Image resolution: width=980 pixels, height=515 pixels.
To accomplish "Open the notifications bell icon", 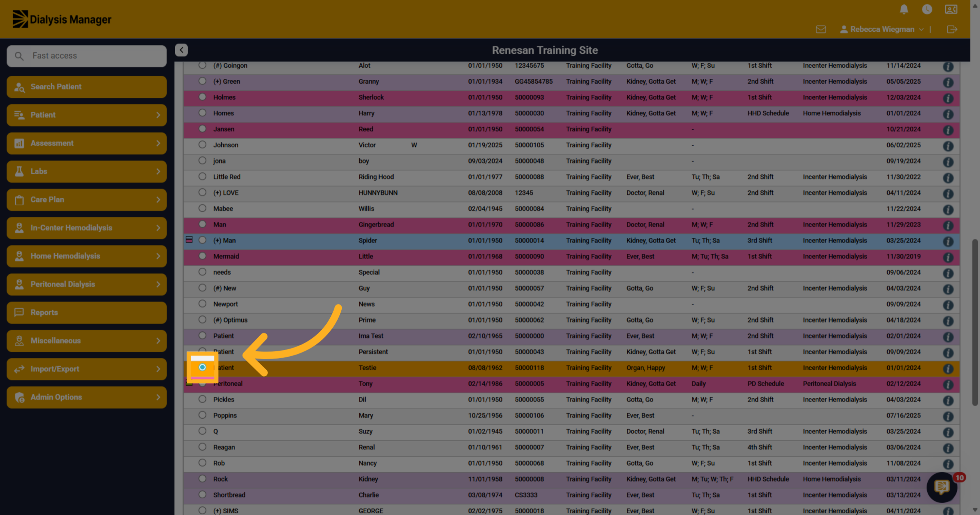I will coord(904,9).
